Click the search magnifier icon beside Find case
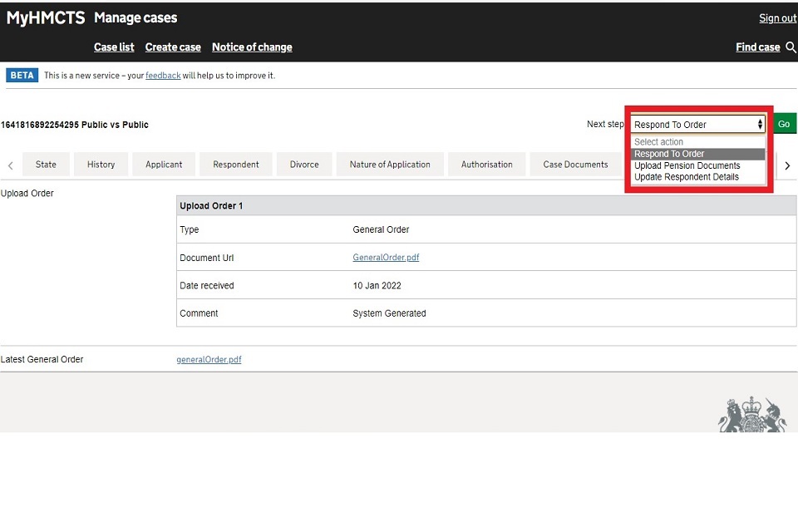Viewport: 798px width, 532px height. pos(791,47)
